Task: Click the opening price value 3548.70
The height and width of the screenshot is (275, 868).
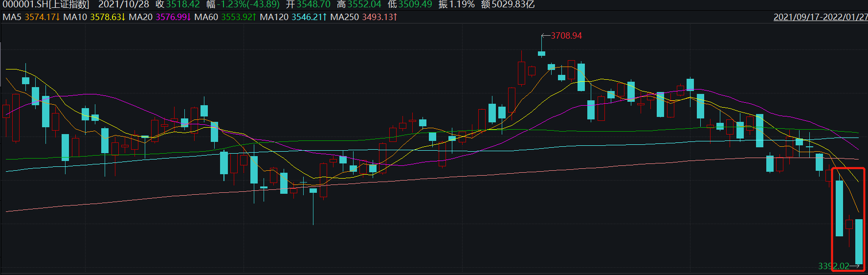Action: tap(313, 4)
